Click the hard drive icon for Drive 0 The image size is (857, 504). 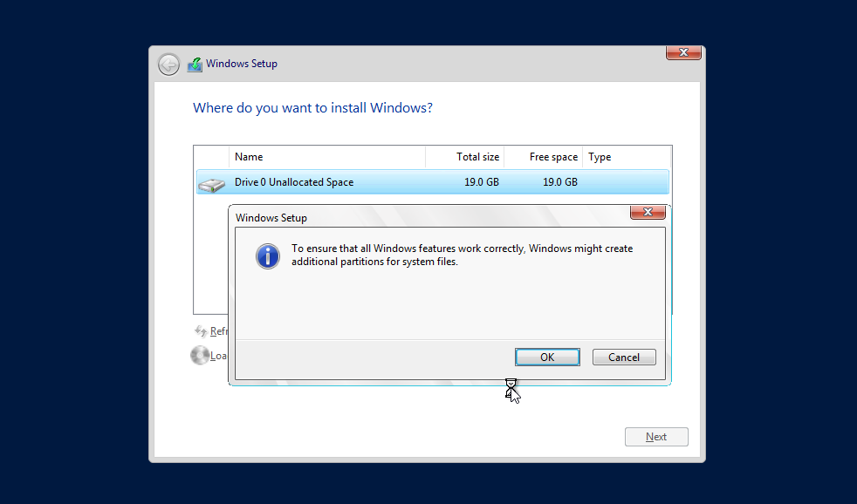coord(211,185)
